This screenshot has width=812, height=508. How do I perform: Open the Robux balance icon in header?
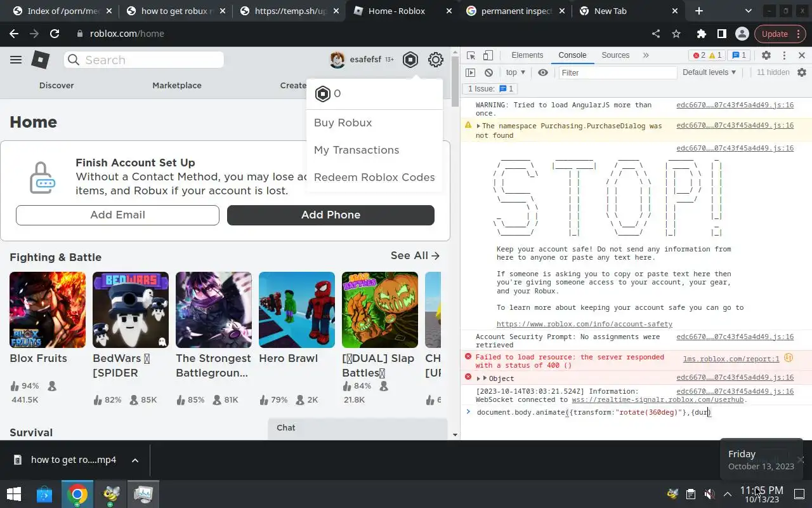tap(410, 60)
